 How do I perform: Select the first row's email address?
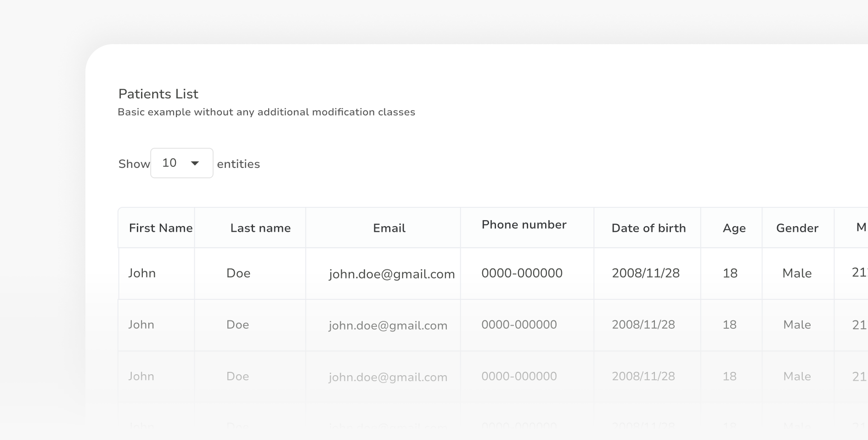click(391, 274)
